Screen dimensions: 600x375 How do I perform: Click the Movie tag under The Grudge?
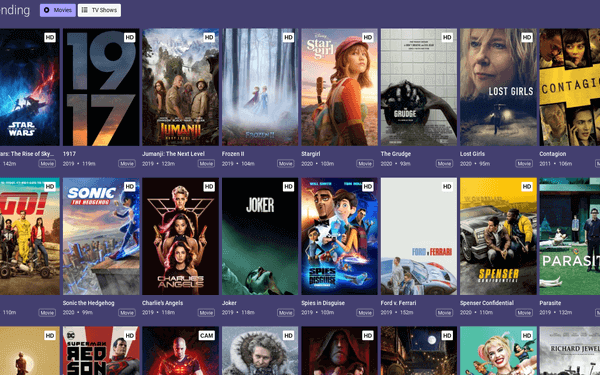[x=445, y=164]
